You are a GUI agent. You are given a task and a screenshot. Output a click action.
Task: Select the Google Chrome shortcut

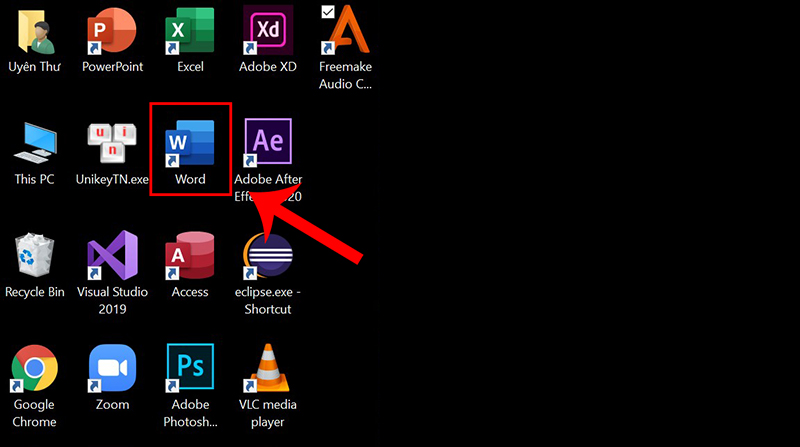(x=34, y=368)
